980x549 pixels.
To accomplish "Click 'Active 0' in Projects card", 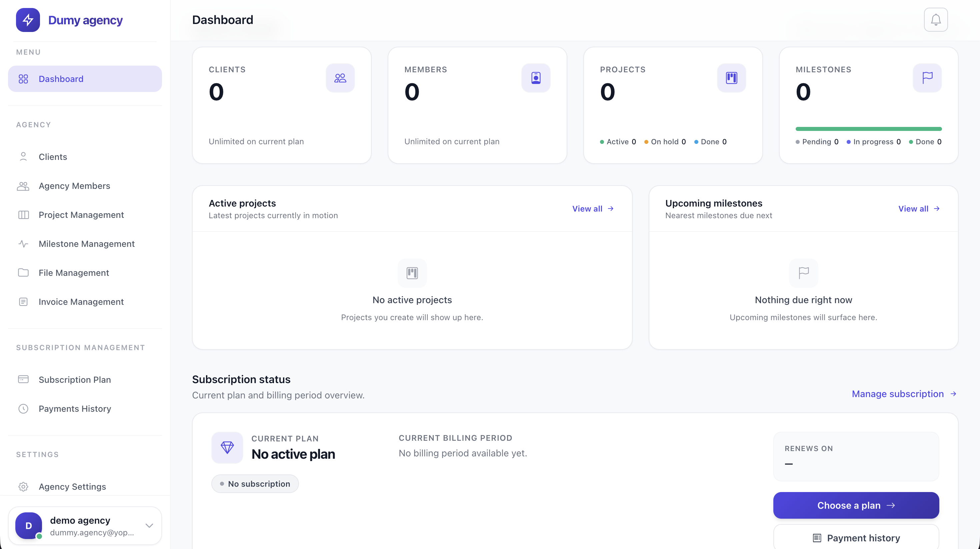I will coord(618,142).
